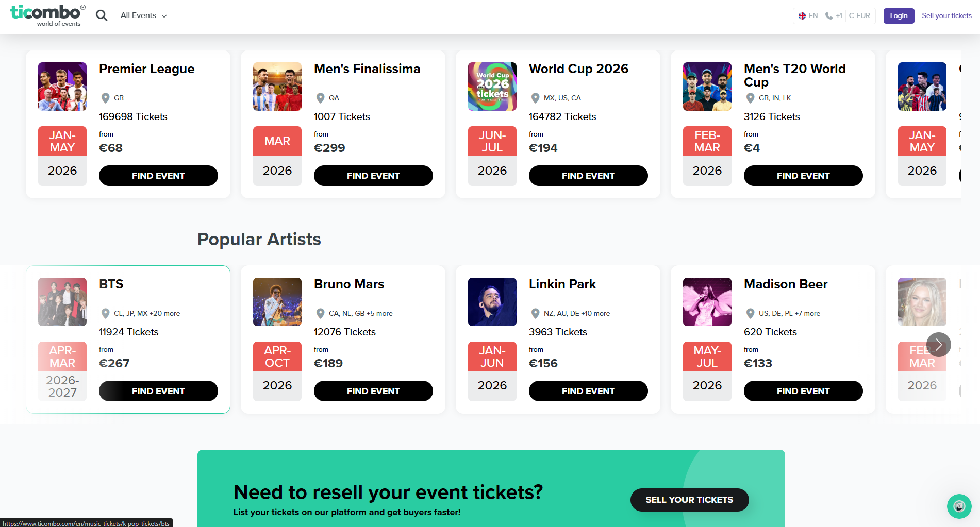Click Find Event for World Cup 2026
The height and width of the screenshot is (527, 980).
coord(588,176)
